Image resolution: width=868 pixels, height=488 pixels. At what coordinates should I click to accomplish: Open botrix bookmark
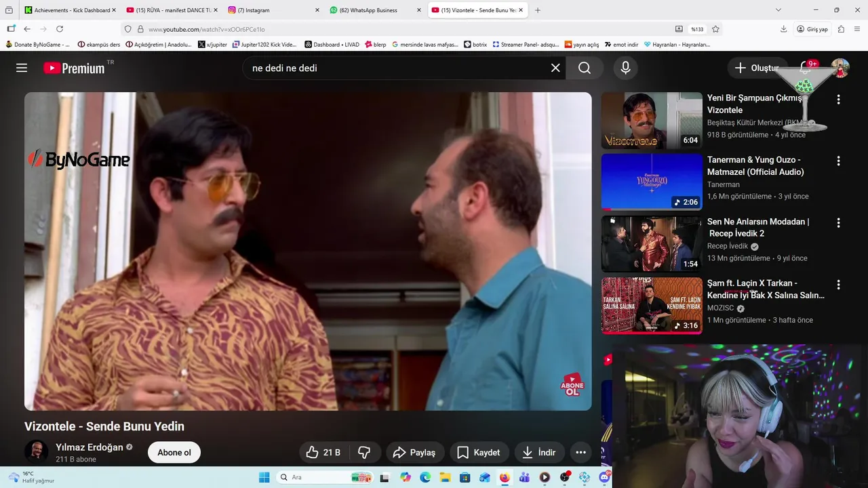click(x=476, y=45)
